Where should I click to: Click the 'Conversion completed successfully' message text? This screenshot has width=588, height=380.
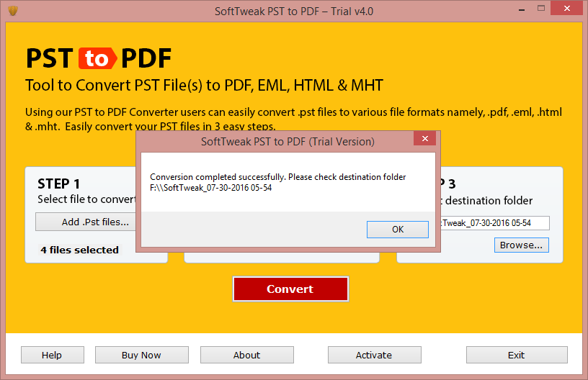[278, 177]
